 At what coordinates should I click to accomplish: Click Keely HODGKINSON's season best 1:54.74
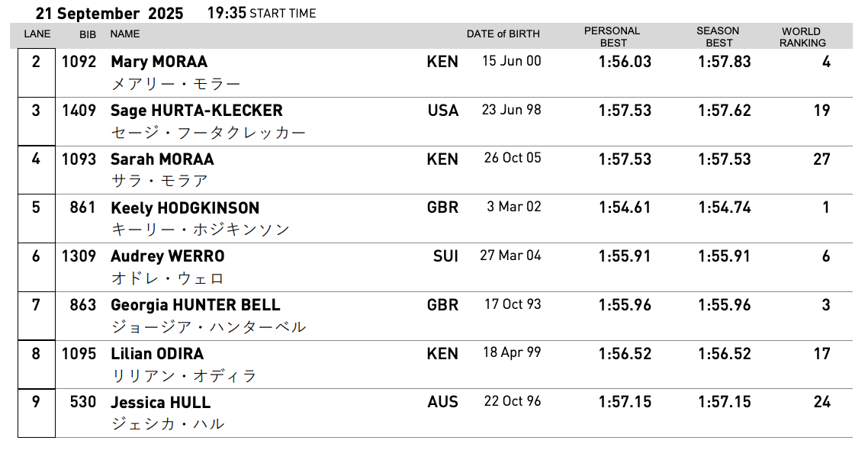[724, 207]
